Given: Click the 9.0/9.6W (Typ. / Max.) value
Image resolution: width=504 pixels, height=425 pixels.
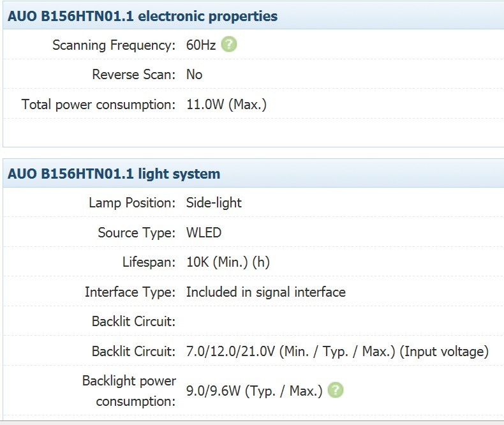Looking at the screenshot, I should pos(255,391).
